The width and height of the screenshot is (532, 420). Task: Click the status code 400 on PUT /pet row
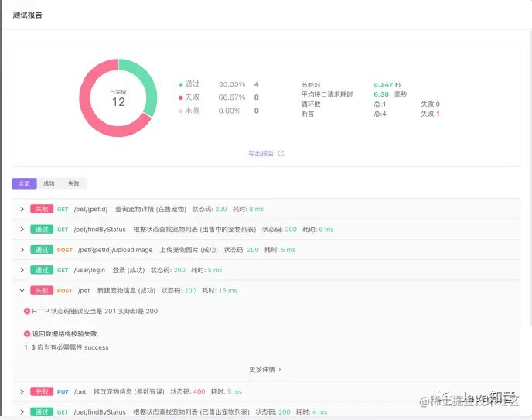(199, 391)
